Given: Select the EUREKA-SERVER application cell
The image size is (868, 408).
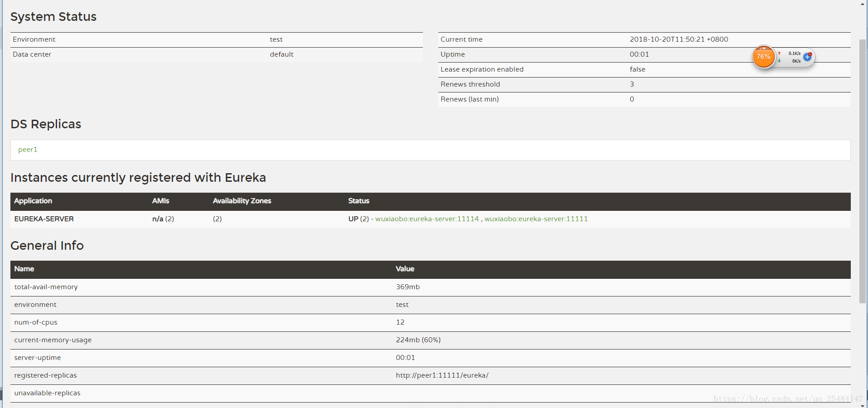Looking at the screenshot, I should [x=44, y=219].
